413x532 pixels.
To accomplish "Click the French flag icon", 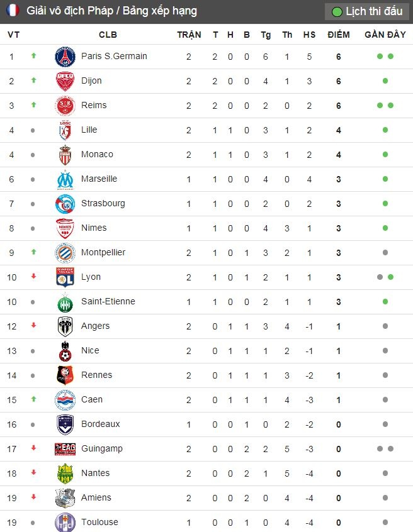I will [13, 11].
